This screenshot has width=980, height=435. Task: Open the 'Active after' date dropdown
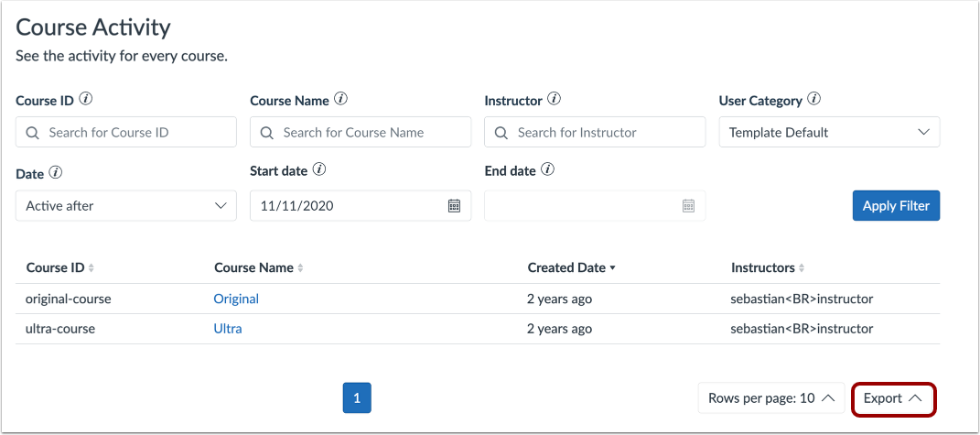pyautogui.click(x=126, y=206)
